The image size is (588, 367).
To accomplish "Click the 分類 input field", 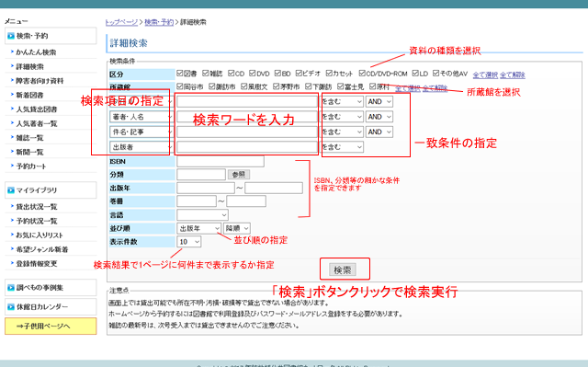I will [201, 175].
